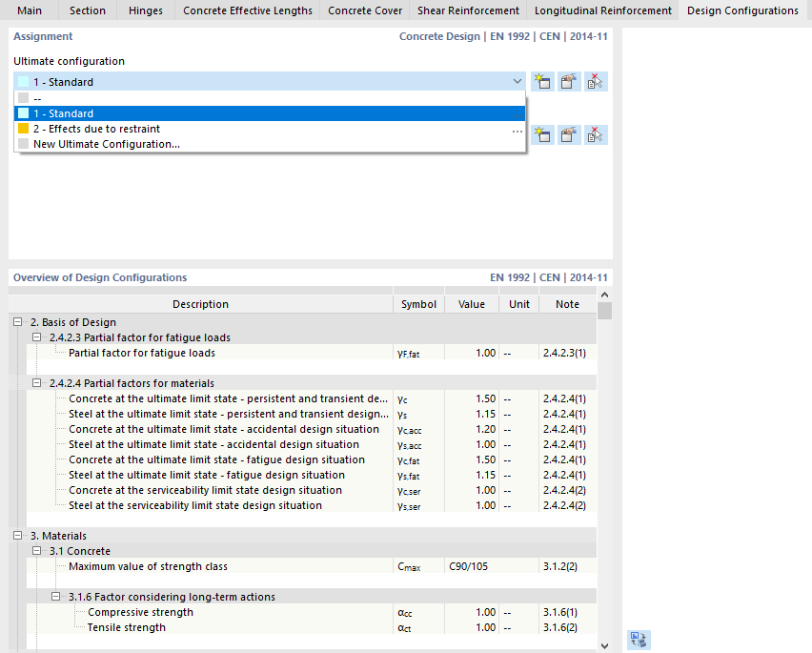This screenshot has width=812, height=653.
Task: Switch to the Section tab
Action: tap(88, 10)
